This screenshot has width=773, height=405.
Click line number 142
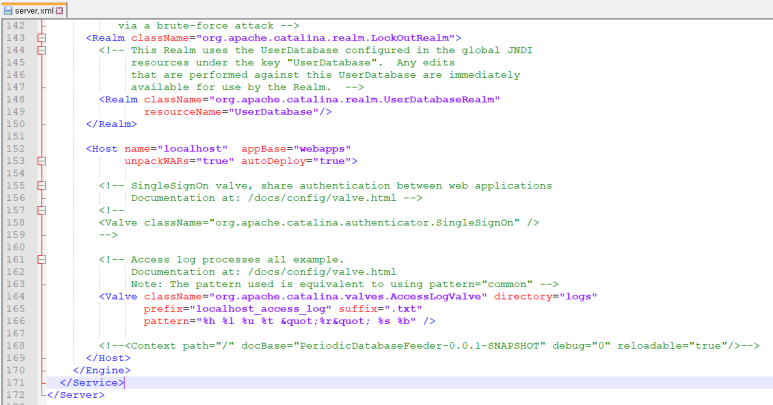(15, 26)
